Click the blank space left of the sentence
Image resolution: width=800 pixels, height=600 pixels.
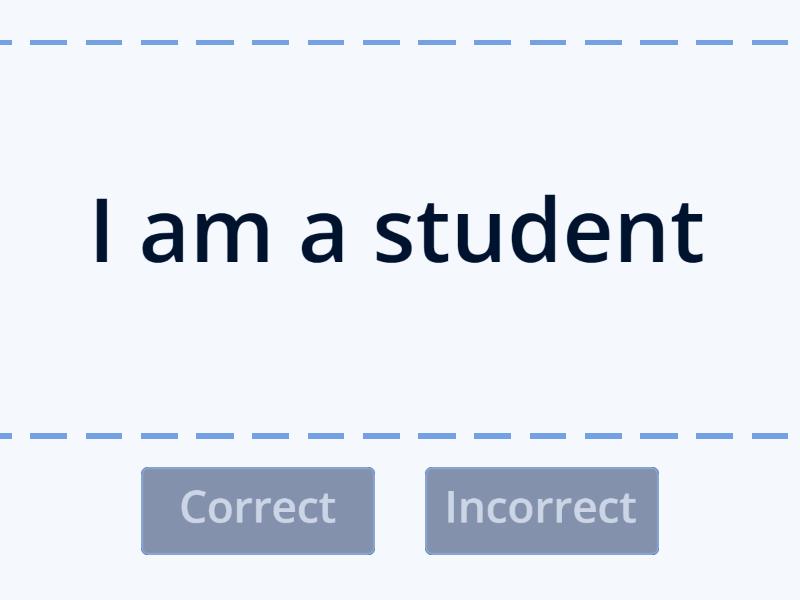click(x=45, y=232)
